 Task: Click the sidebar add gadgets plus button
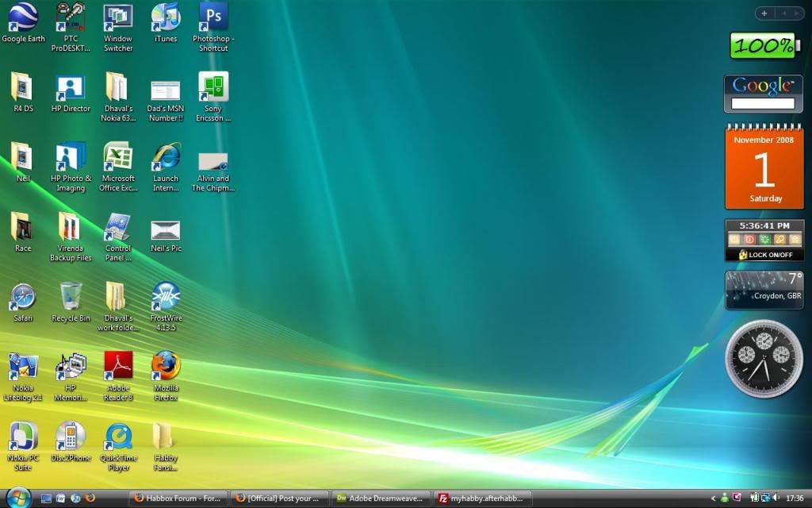click(x=764, y=13)
